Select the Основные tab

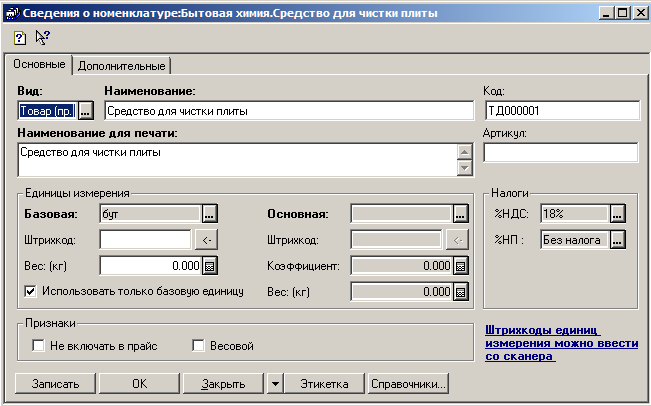coord(39,64)
